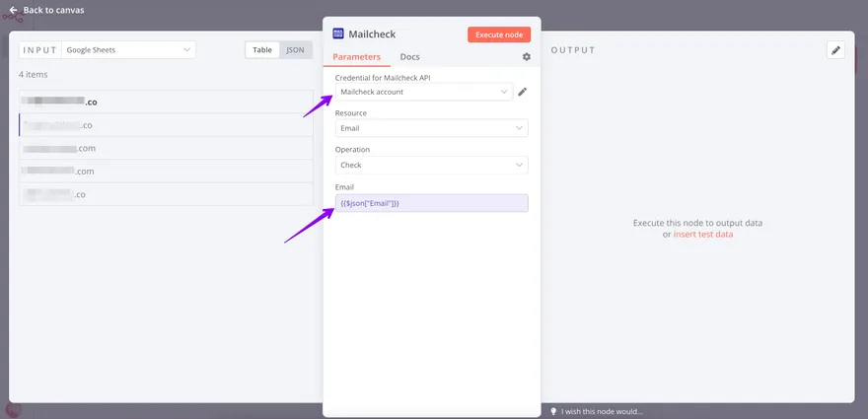Click the lightbulb feedback icon
Viewport: 868px width, 419px height.
[x=553, y=411]
